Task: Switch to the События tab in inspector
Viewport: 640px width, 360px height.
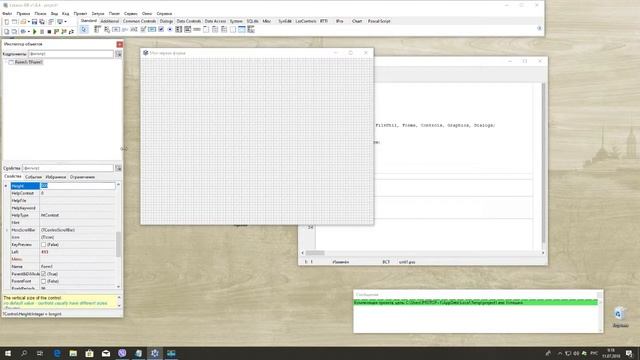Action: pyautogui.click(x=33, y=177)
